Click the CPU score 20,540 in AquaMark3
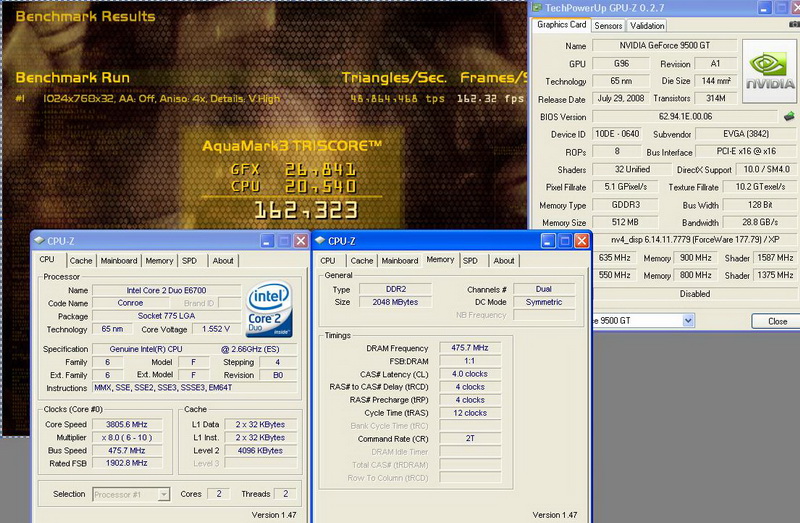800x523 pixels. (320, 186)
